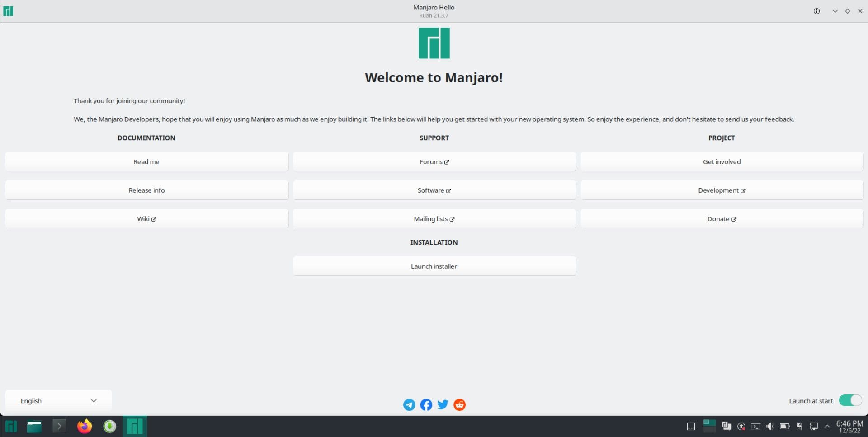Expand hidden system tray icons arrow
The height and width of the screenshot is (437, 868).
pyautogui.click(x=827, y=426)
